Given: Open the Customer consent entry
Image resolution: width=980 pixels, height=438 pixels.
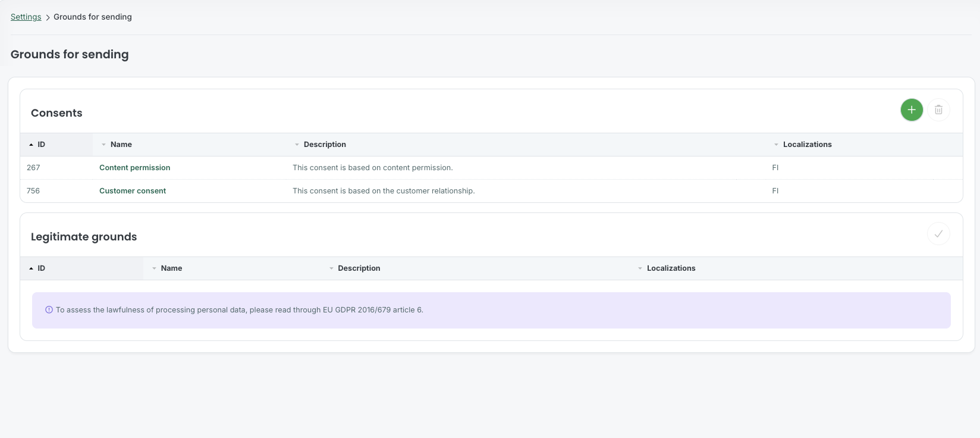Looking at the screenshot, I should coord(133,191).
